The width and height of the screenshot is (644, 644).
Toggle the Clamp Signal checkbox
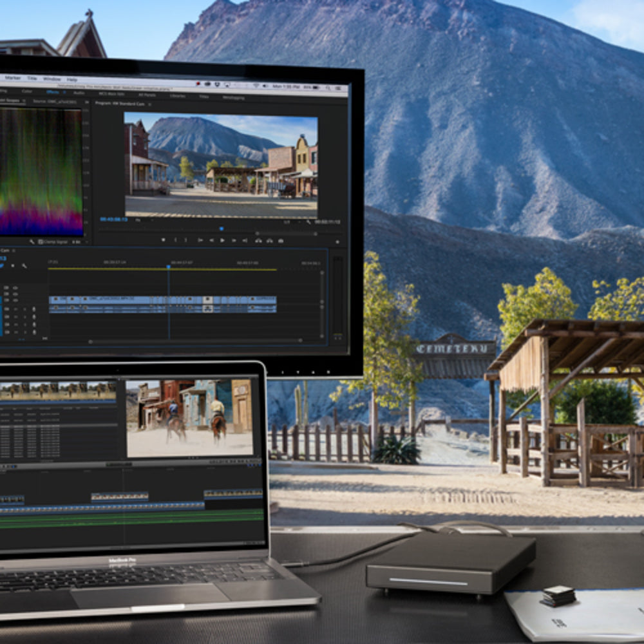(x=41, y=241)
